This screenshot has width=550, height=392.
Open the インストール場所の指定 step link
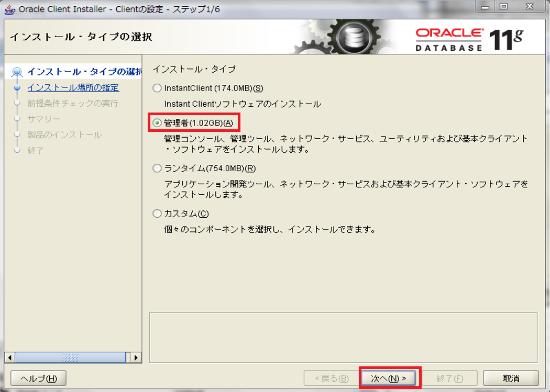click(73, 87)
